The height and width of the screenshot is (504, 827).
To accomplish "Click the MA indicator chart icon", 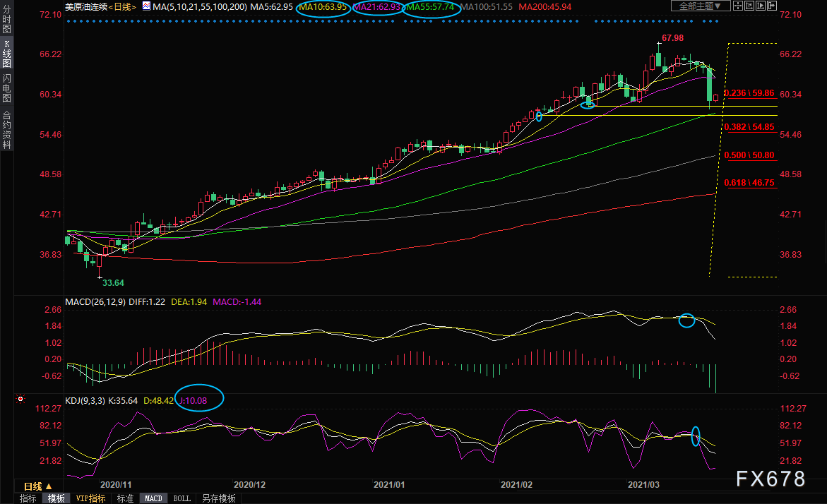I will point(146,6).
